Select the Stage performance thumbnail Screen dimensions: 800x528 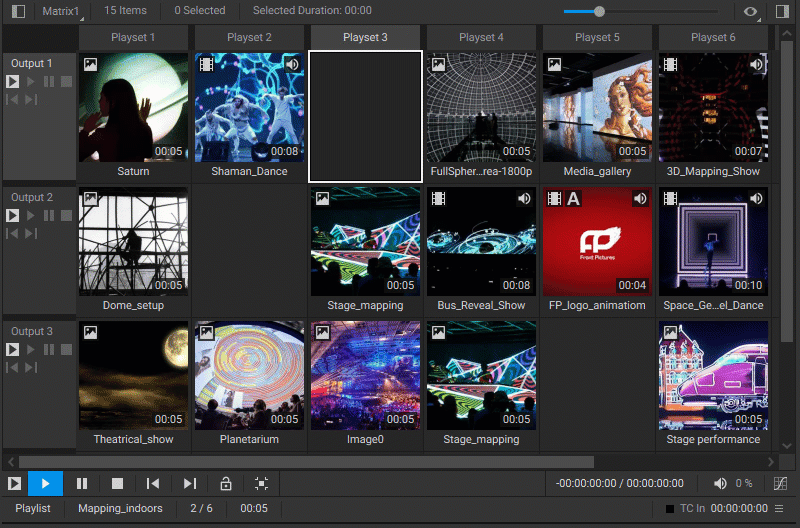click(713, 375)
